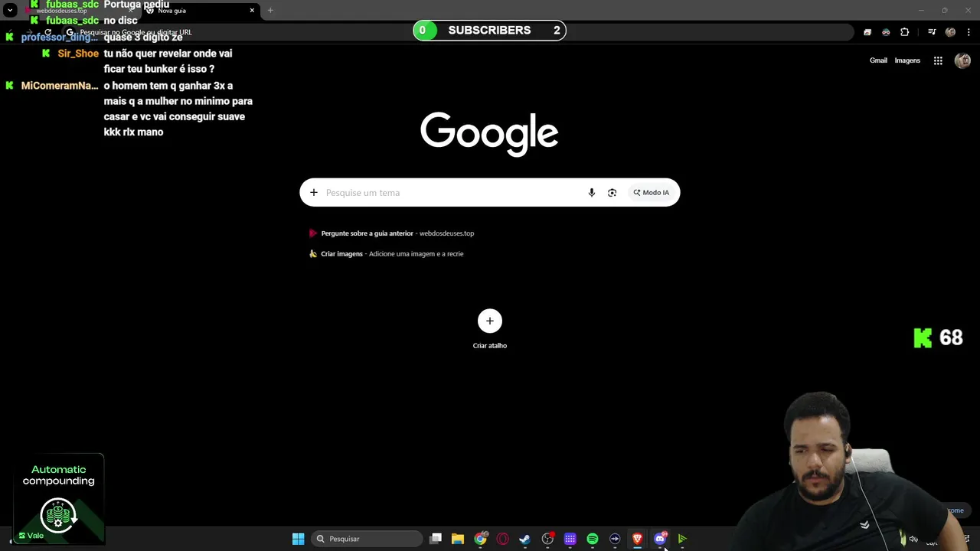Open the purple grid app on taskbar
The height and width of the screenshot is (551, 980).
tap(570, 539)
